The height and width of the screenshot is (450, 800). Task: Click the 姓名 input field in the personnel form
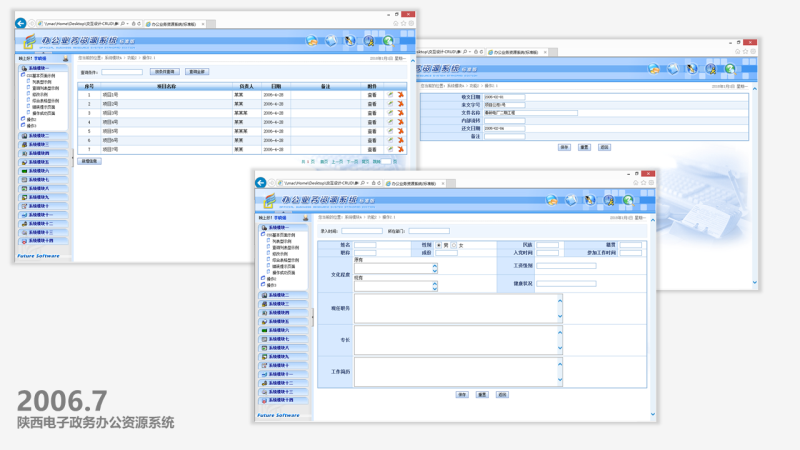365,245
